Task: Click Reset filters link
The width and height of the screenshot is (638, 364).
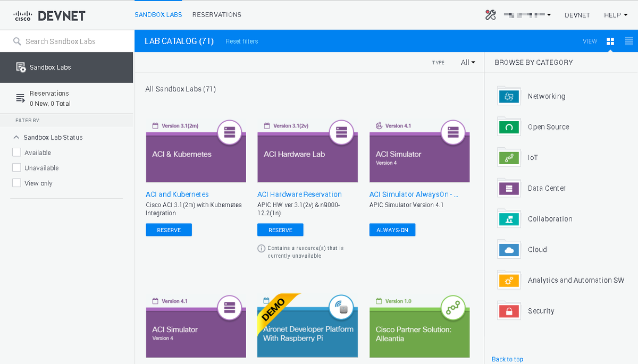Action: coord(242,41)
